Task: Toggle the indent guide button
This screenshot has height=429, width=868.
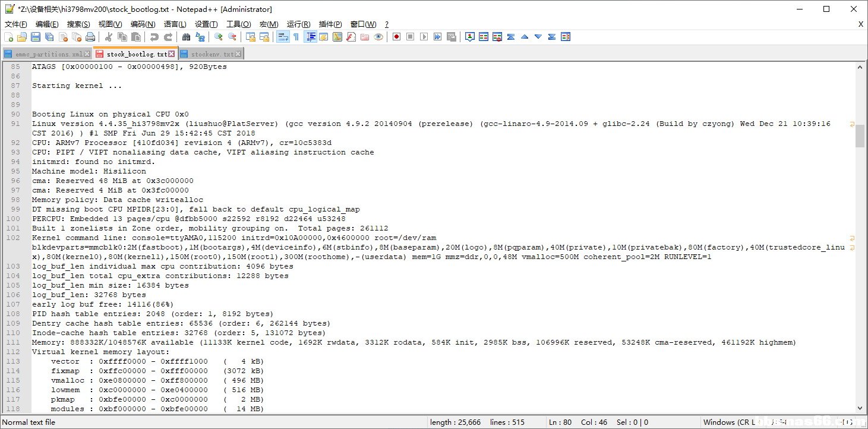Action: 310,37
